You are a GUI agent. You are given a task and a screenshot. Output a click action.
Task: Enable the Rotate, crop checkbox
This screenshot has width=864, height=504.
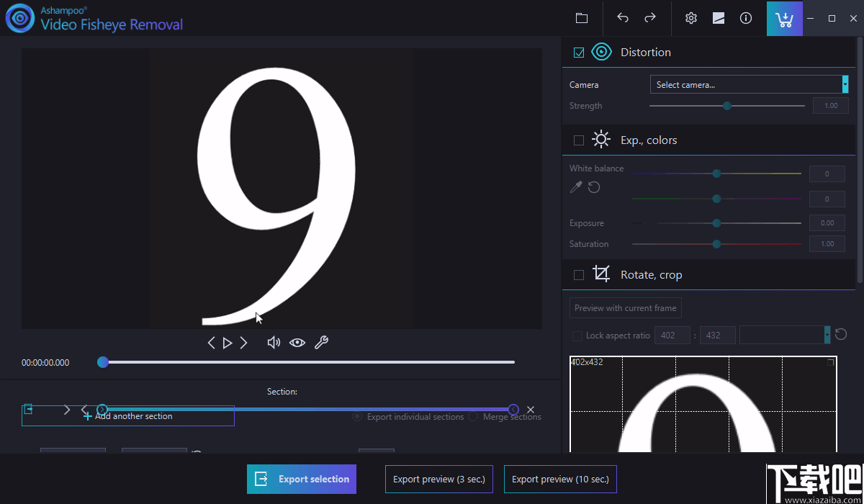click(579, 275)
